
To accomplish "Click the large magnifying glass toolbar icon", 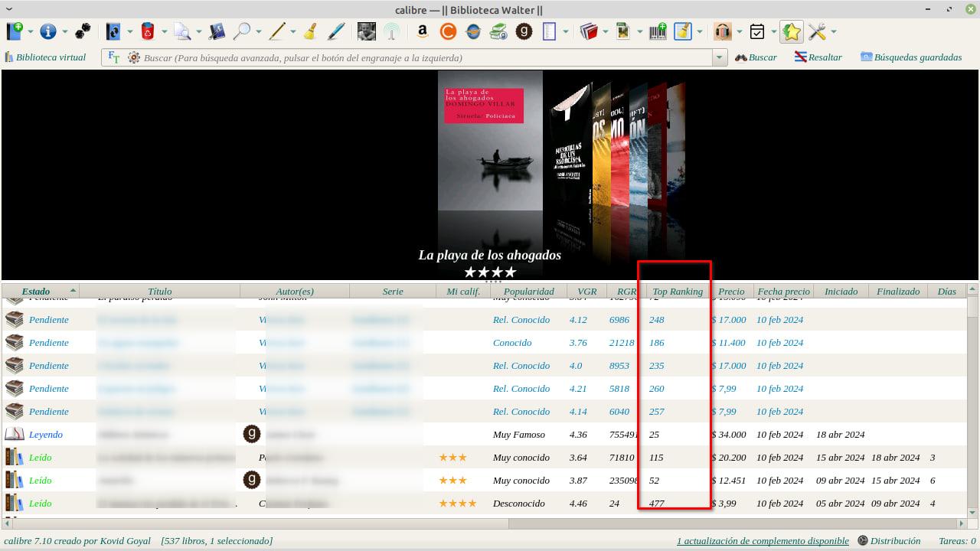I will click(x=242, y=31).
